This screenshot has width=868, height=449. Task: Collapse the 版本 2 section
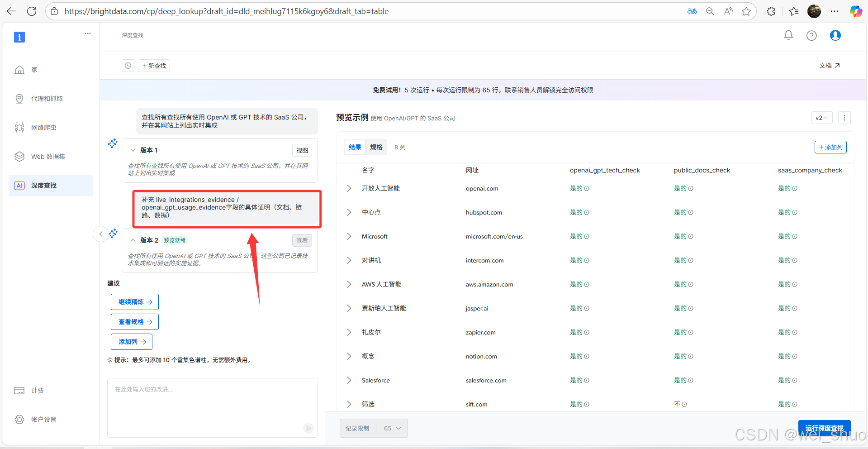pos(133,240)
